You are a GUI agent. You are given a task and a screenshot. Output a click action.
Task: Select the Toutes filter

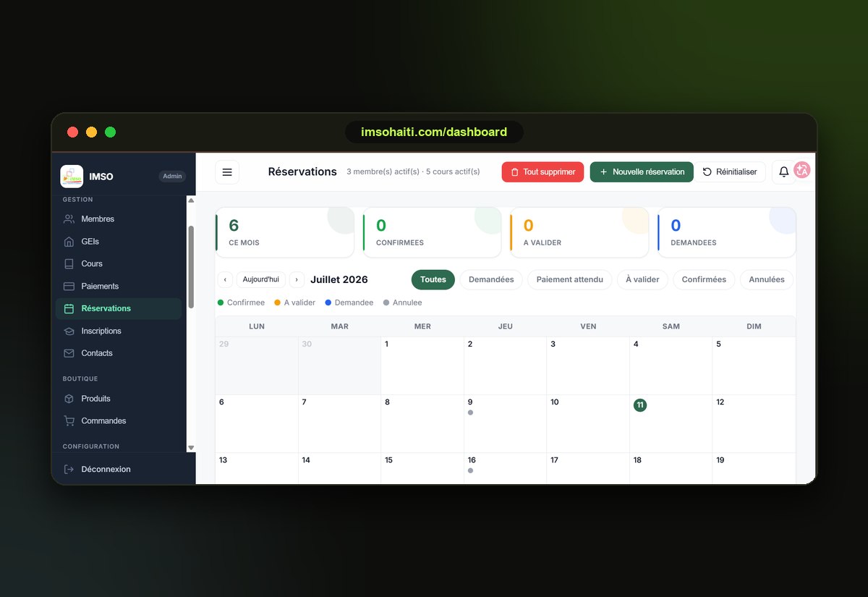pyautogui.click(x=433, y=280)
